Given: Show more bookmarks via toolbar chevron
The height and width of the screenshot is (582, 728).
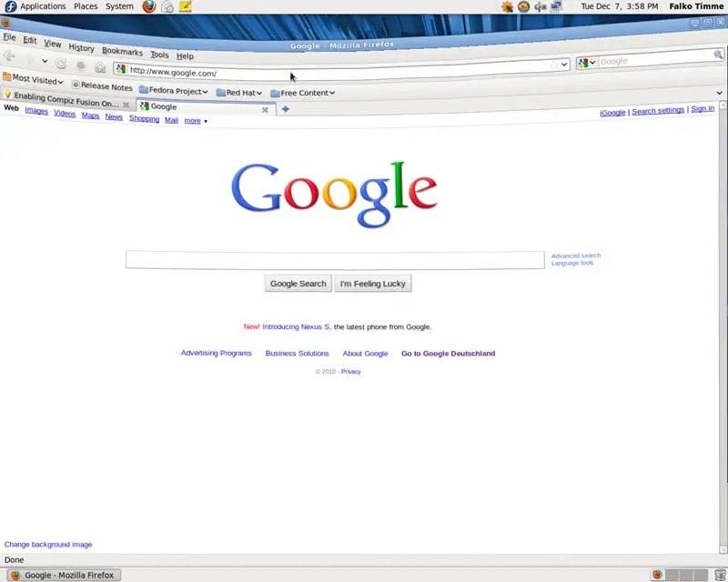Looking at the screenshot, I should (x=719, y=93).
